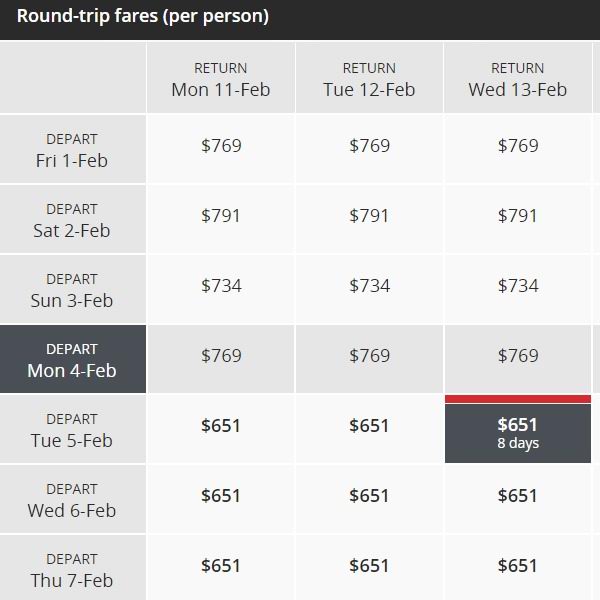600x600 pixels.
Task: Select Return Tue 12-Feb column header
Action: pos(369,78)
